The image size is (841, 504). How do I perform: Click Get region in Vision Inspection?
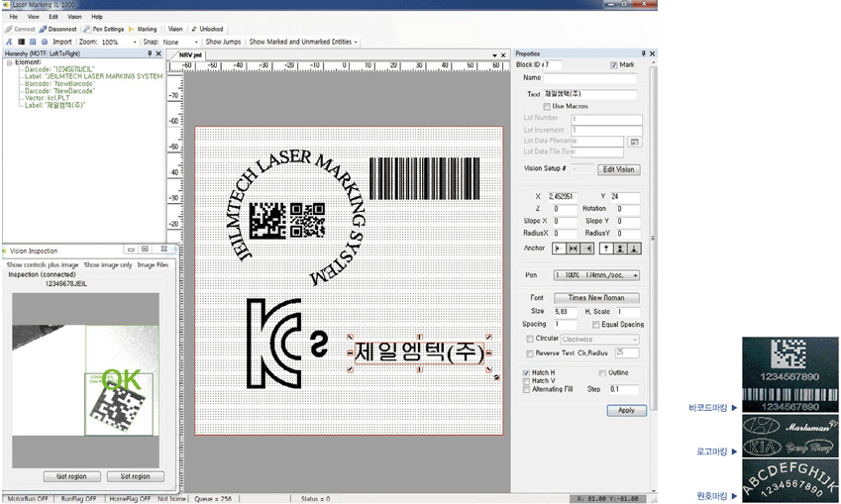[x=72, y=476]
